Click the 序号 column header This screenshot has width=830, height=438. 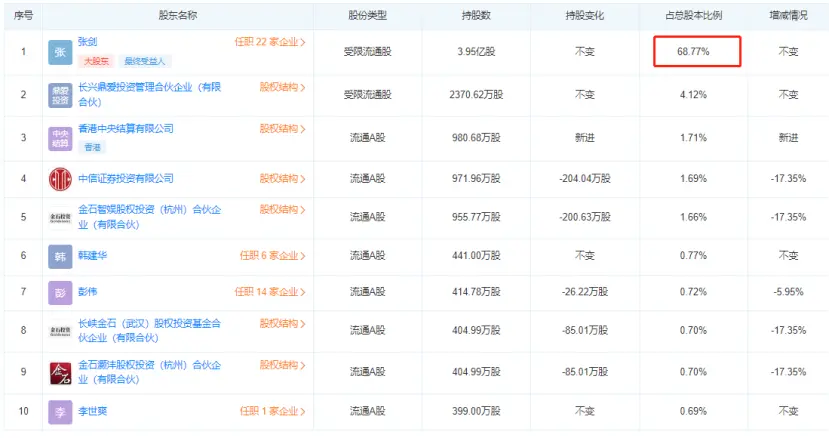tap(23, 15)
